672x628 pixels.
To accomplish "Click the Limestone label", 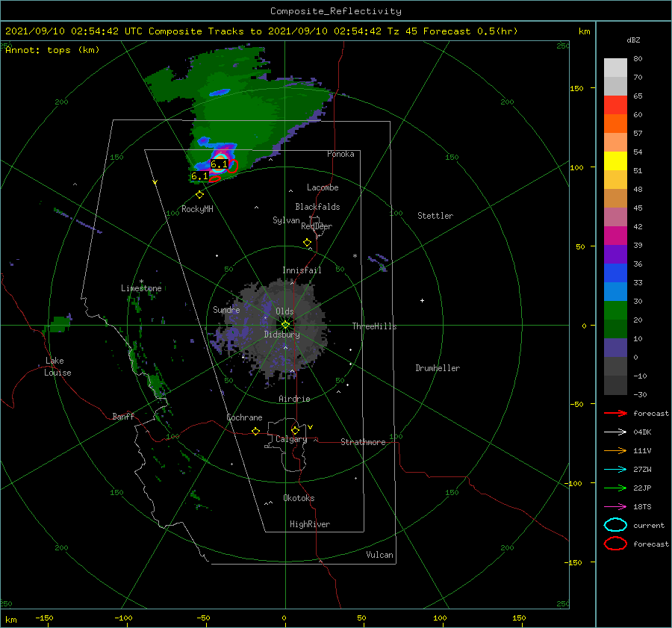I will [x=141, y=288].
